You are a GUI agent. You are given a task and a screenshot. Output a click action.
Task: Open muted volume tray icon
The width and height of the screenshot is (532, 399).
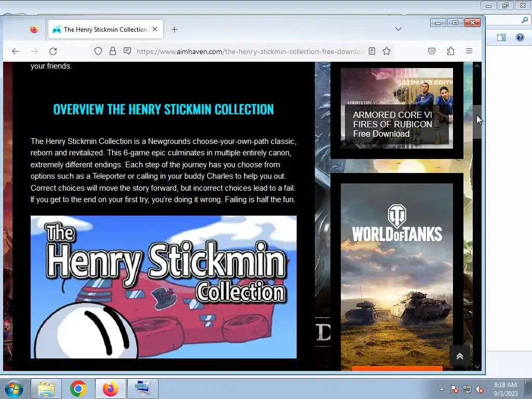(x=480, y=389)
